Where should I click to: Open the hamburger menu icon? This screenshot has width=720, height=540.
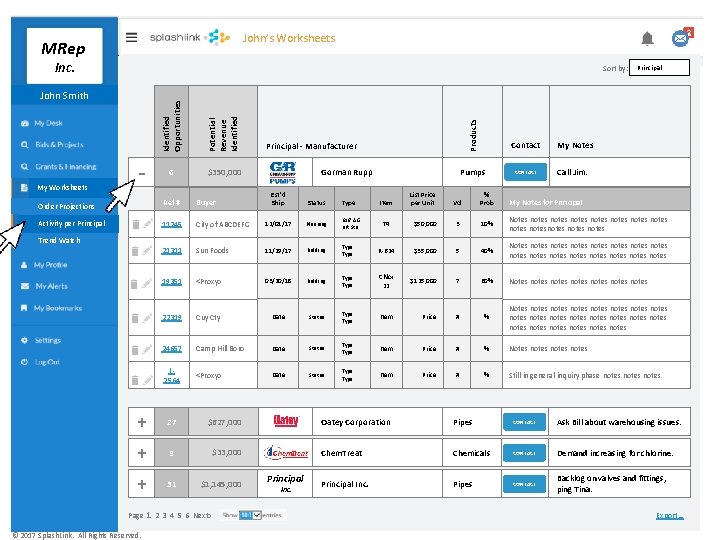131,37
